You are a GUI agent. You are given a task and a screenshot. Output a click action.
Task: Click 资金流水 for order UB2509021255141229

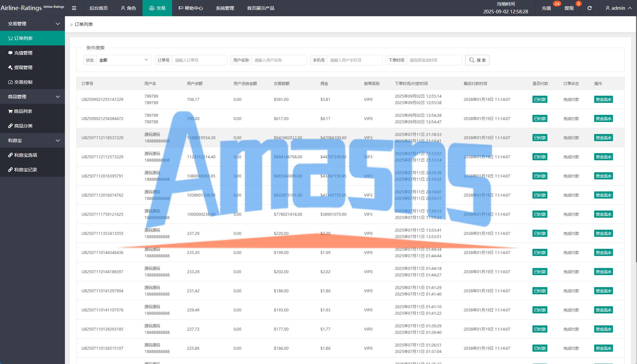coord(603,100)
